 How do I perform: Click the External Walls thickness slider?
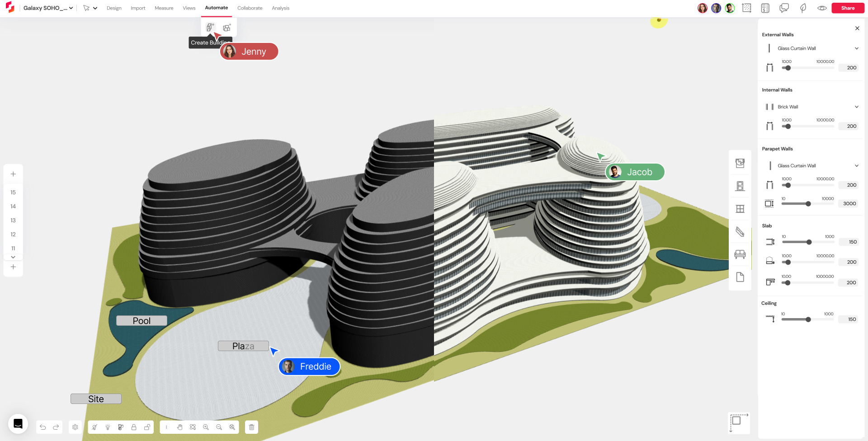(x=808, y=68)
